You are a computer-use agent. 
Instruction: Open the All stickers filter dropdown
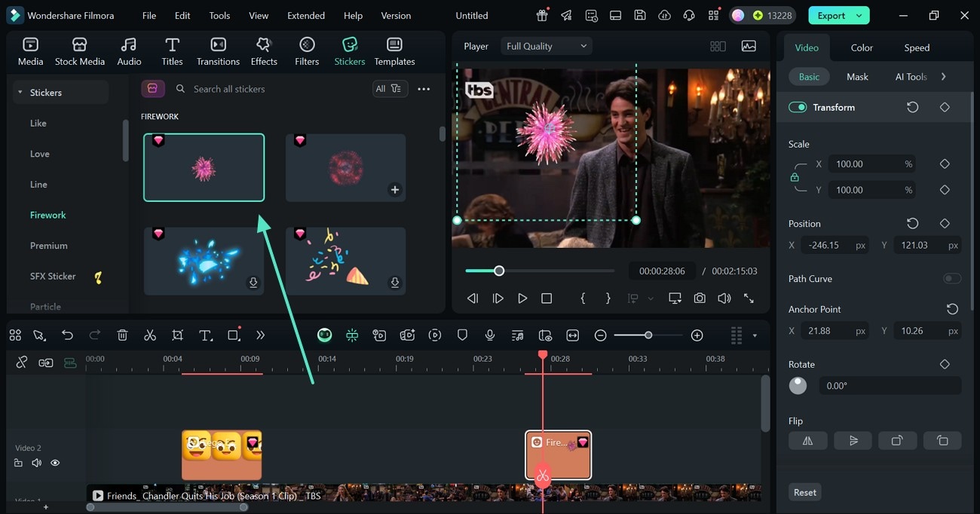[390, 89]
